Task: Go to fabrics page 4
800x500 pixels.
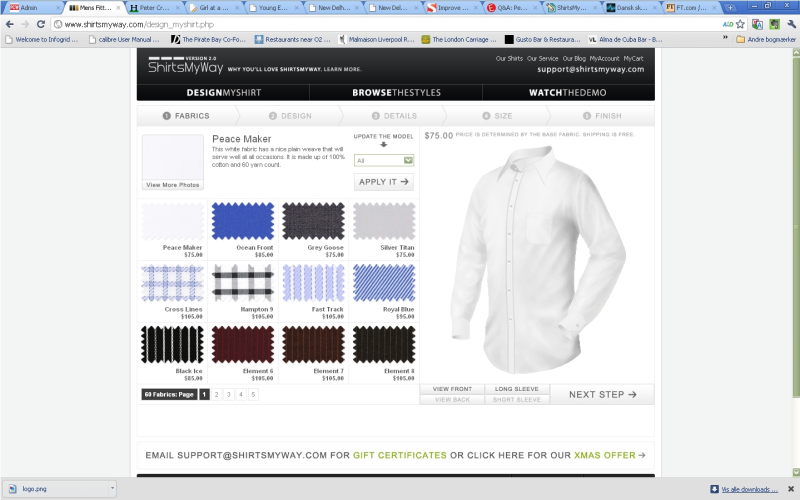Action: click(x=241, y=394)
